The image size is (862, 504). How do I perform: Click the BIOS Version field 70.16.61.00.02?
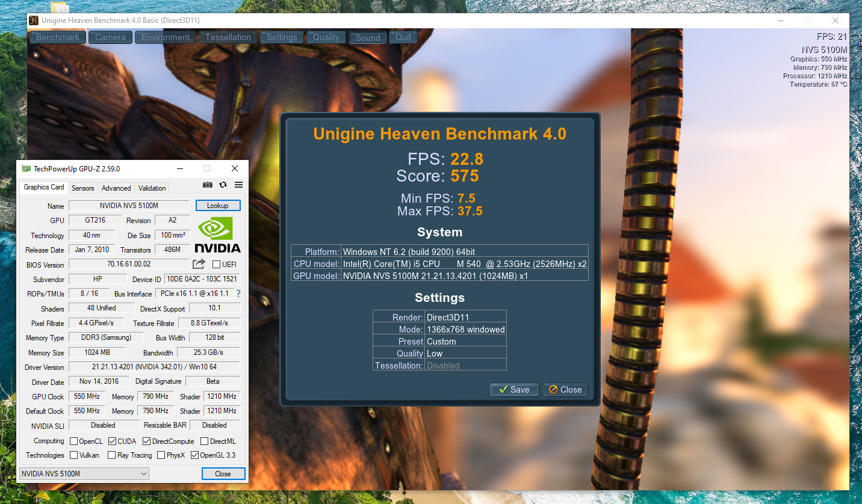coord(129,264)
